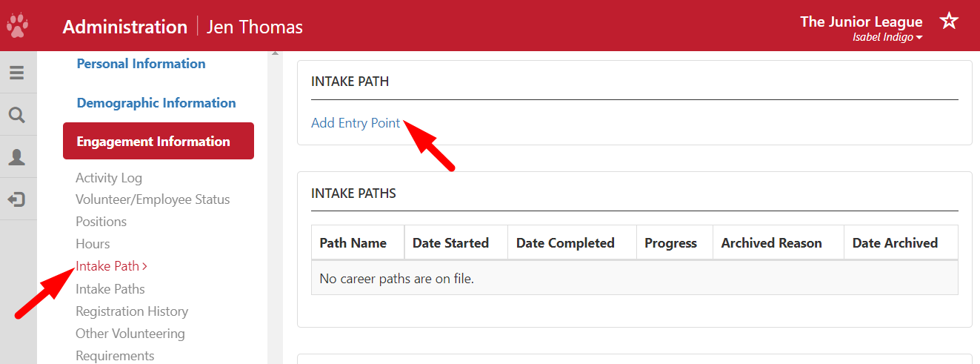
Task: Click the Administration header title
Action: [125, 27]
